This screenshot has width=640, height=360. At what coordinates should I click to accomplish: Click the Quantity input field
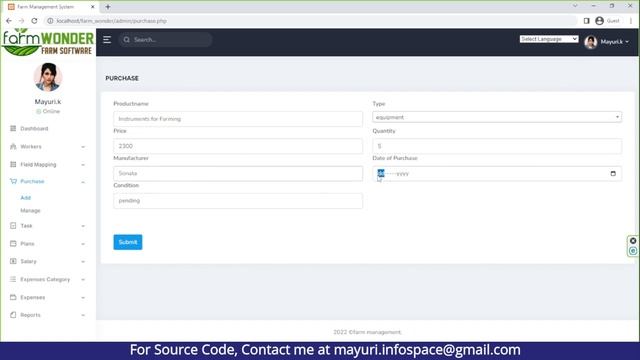click(497, 146)
